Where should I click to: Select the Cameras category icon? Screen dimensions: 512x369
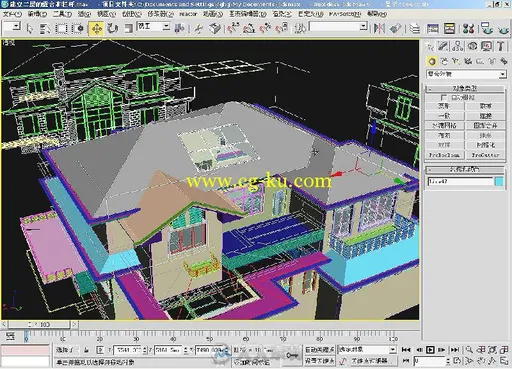468,61
